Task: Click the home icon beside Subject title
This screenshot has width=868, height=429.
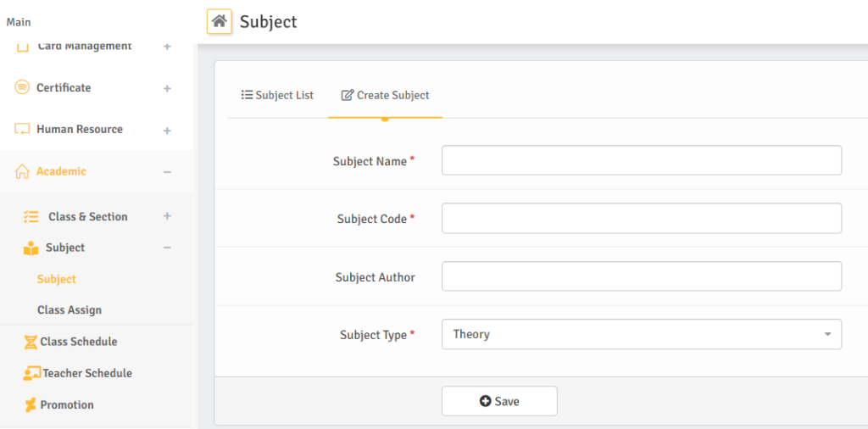Action: pos(219,21)
